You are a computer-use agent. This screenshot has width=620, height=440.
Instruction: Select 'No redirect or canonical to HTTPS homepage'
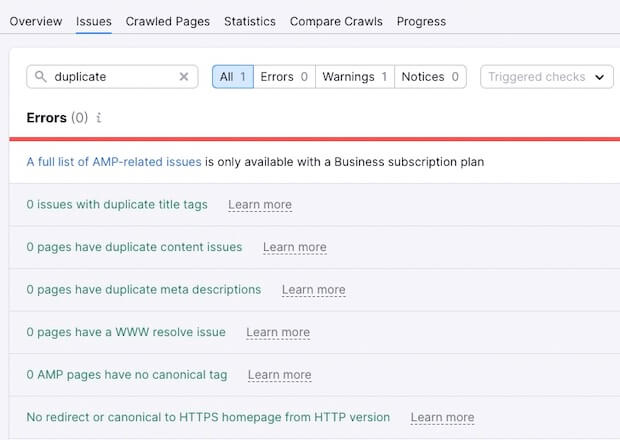point(208,417)
